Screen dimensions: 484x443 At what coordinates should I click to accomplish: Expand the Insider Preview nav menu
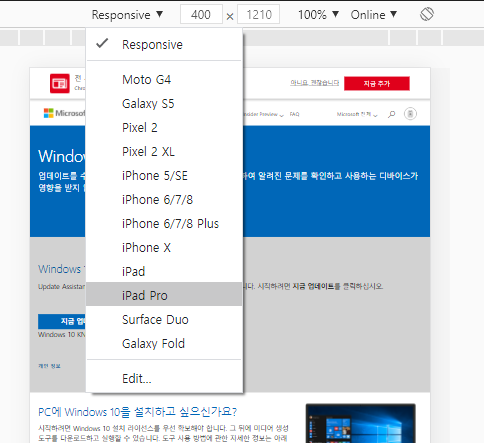[x=264, y=114]
